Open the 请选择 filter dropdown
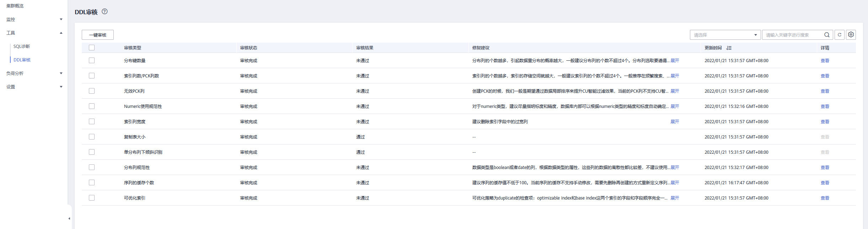The width and height of the screenshot is (868, 229). pyautogui.click(x=725, y=35)
